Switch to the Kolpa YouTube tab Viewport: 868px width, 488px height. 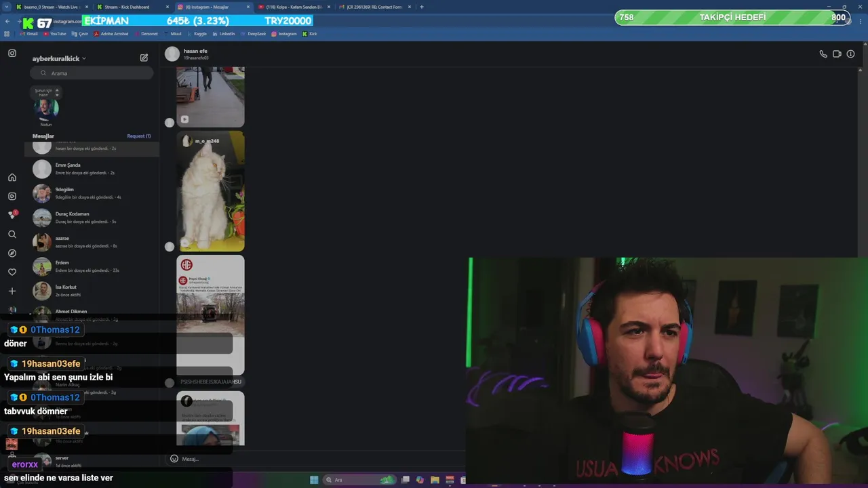point(293,7)
